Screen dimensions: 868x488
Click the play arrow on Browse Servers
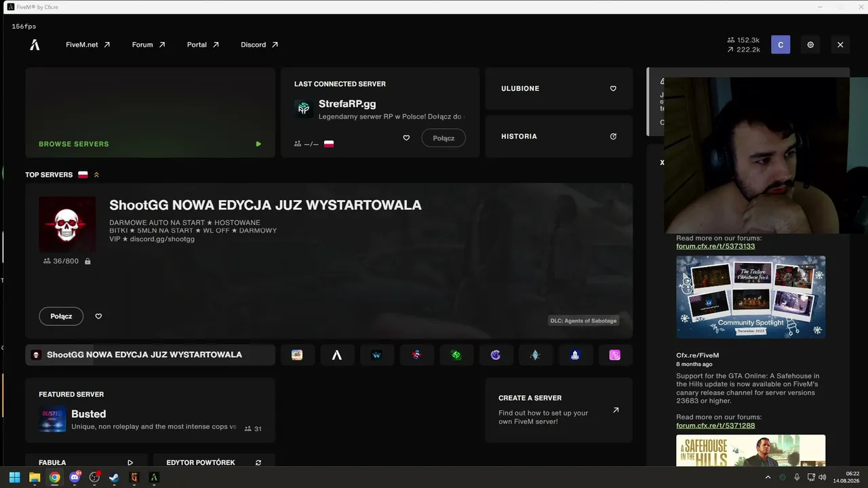(x=258, y=144)
